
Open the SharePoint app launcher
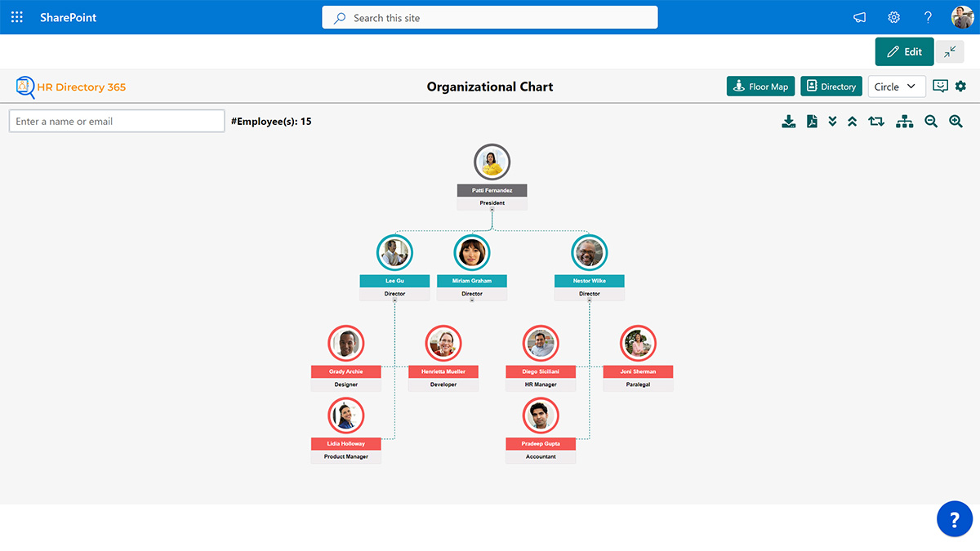(16, 16)
